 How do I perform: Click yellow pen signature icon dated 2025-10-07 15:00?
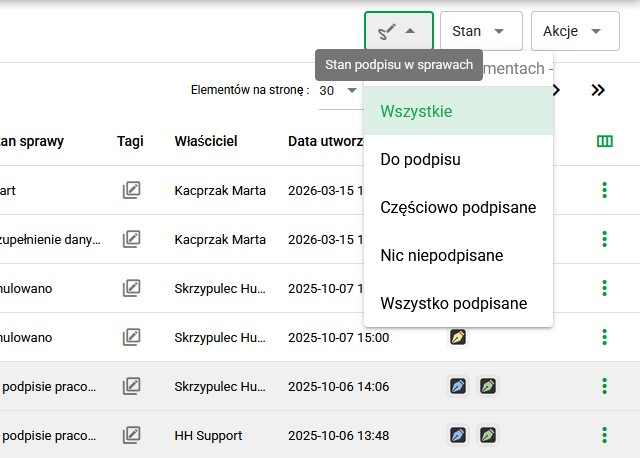(x=458, y=338)
